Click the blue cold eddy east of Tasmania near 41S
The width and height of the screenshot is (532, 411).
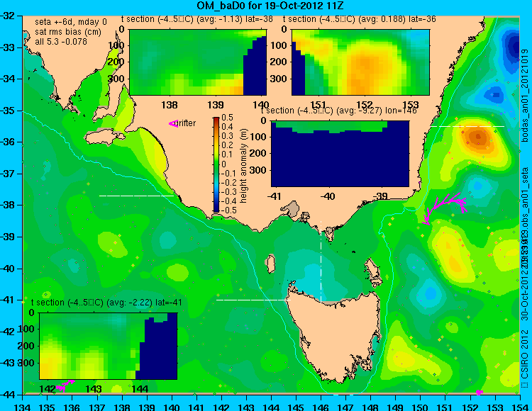pos(430,292)
